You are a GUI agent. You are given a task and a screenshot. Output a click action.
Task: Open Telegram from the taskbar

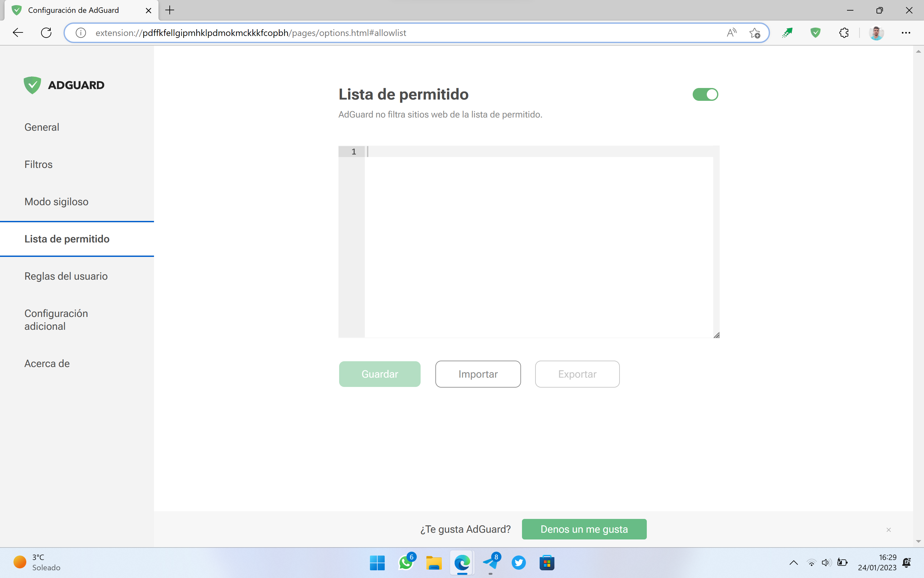[x=491, y=562]
